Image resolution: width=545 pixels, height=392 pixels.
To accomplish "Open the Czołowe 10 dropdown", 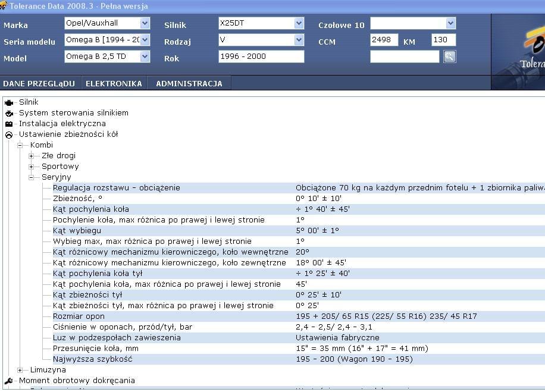I will click(x=451, y=23).
